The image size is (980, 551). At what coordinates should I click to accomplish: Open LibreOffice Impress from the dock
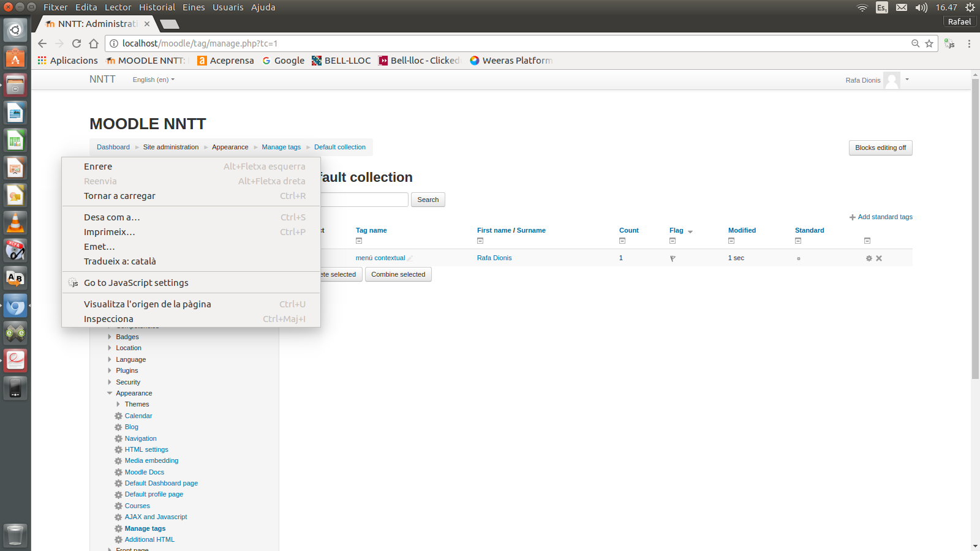[15, 168]
